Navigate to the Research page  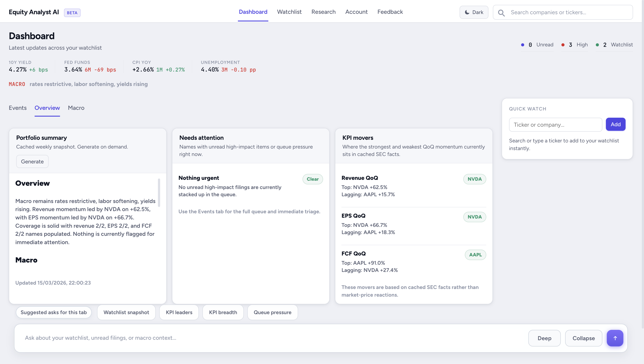323,12
